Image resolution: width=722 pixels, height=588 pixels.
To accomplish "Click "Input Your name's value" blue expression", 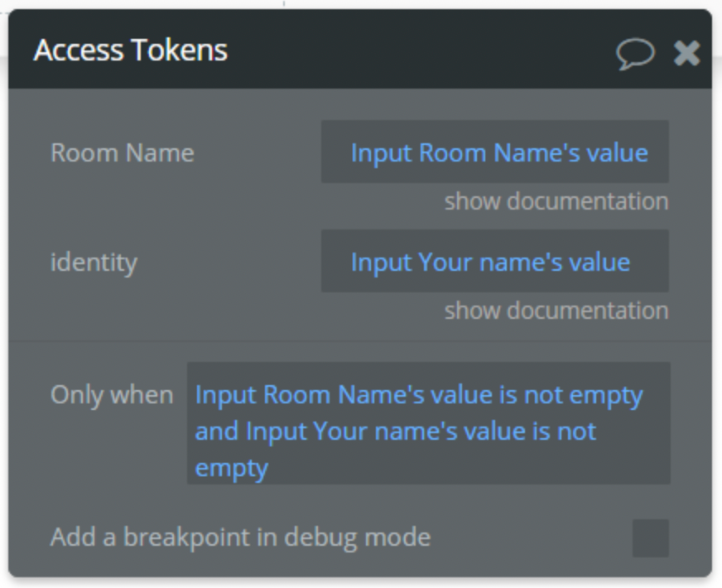I will [x=490, y=262].
